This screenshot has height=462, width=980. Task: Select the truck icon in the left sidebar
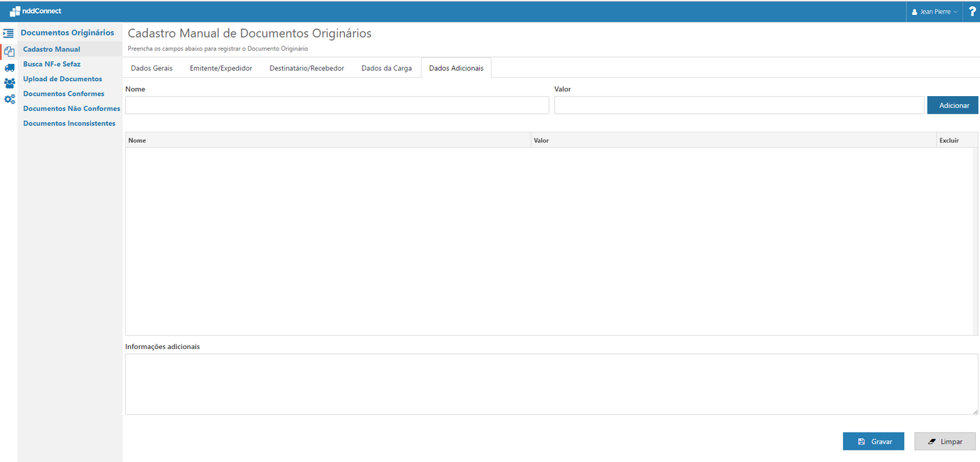point(9,67)
